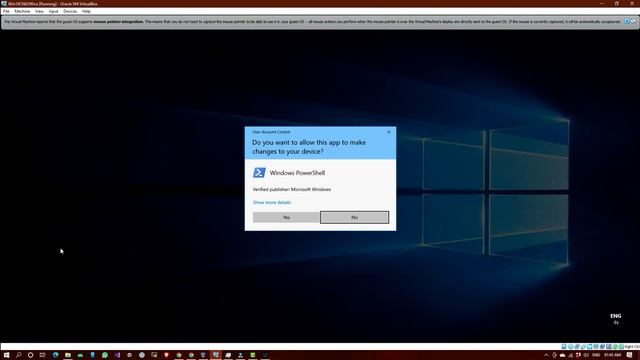Click the Windows PowerShell icon in the dialog

click(259, 173)
